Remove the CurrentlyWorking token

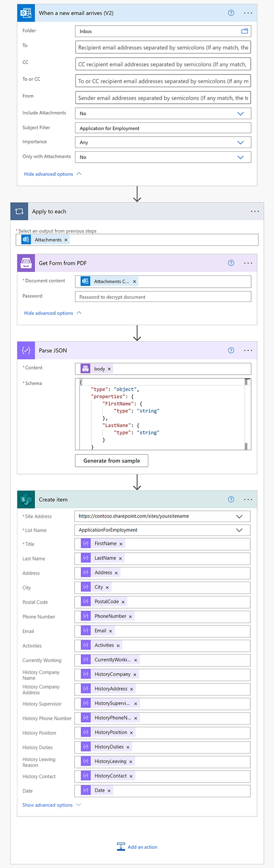pos(136,660)
